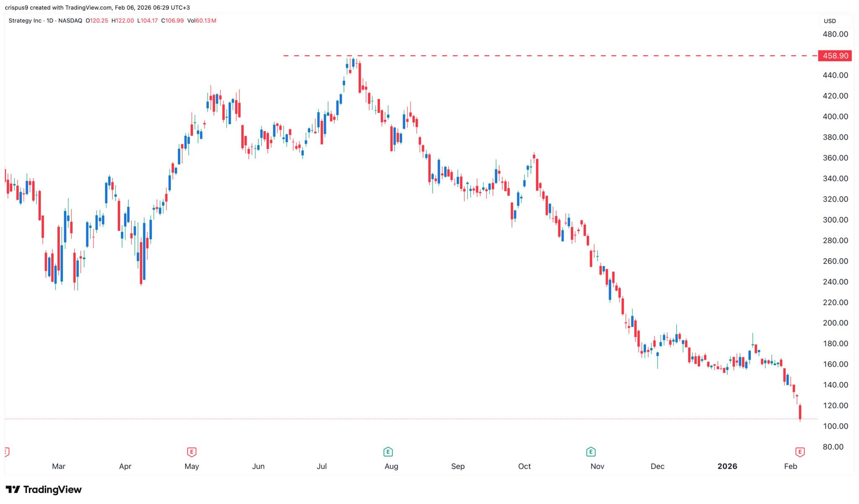
Task: Click the green earnings marker near Nov
Action: [591, 452]
